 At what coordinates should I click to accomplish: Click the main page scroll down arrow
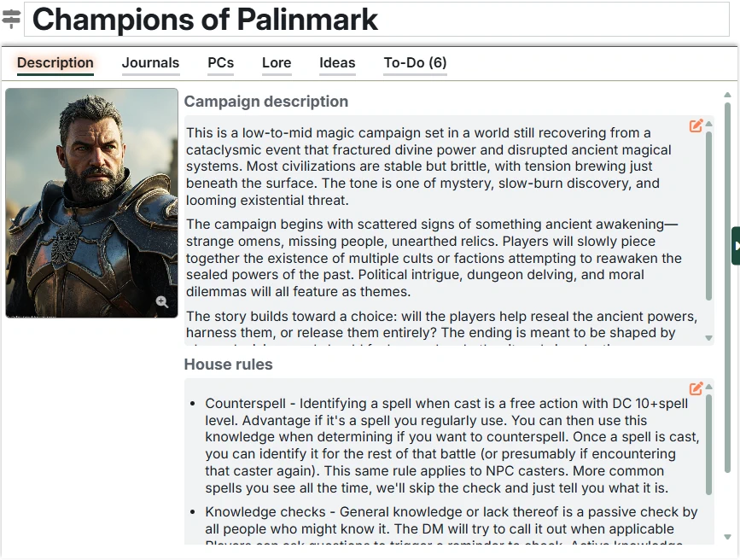coord(727,538)
